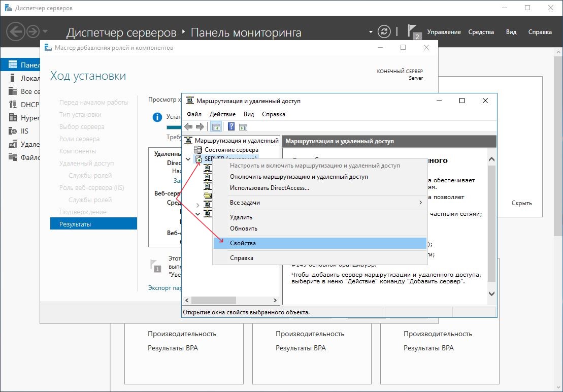
Task: Click the Server Manager refresh icon
Action: click(x=385, y=31)
